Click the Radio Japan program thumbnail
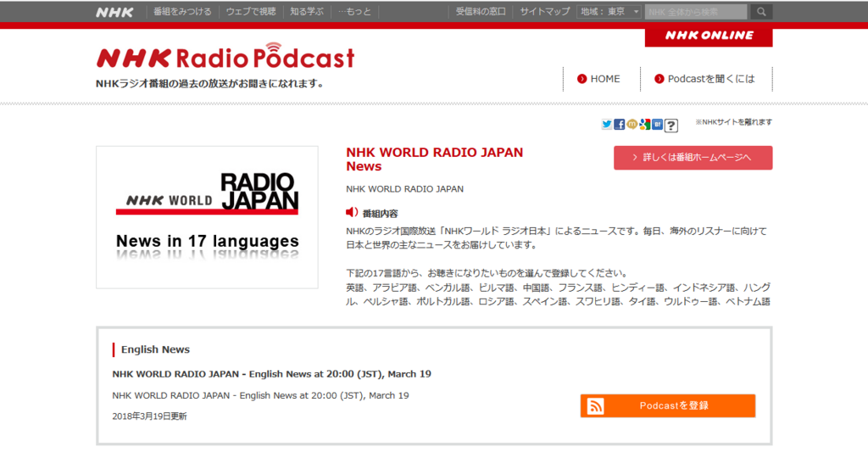Image resolution: width=868 pixels, height=458 pixels. coord(207,217)
